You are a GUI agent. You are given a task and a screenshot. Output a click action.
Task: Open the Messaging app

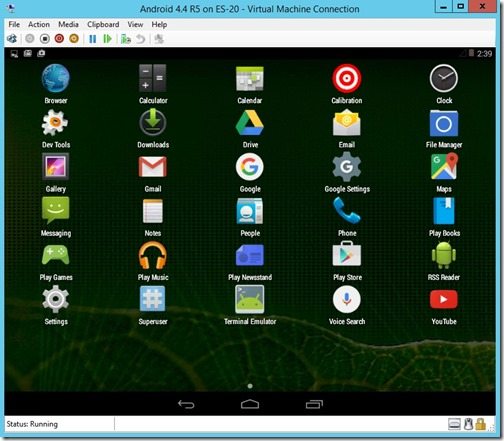tap(56, 210)
